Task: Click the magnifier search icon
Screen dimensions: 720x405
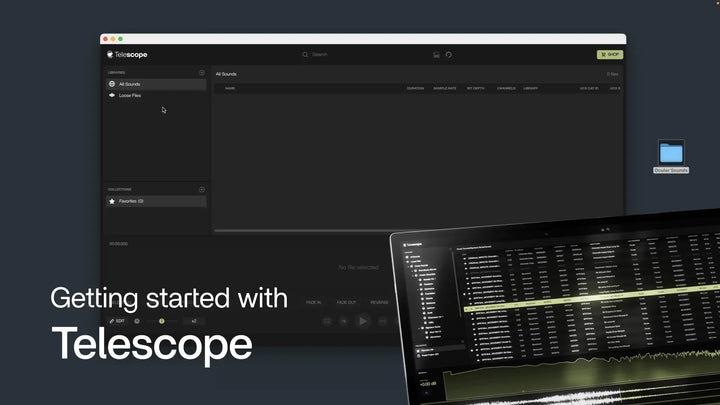Action: point(305,55)
